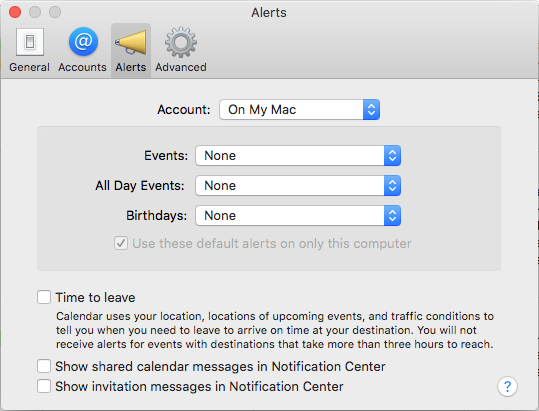Toggle Use these default alerts on only this computer
This screenshot has height=411, width=539.
pos(121,243)
